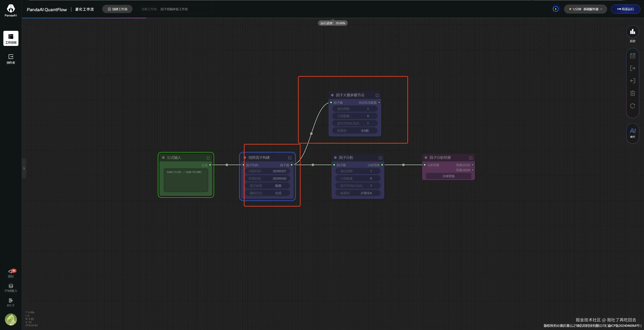The height and width of the screenshot is (330, 644).
Task: Expand the collapsed left side panel arrow
Action: 24,168
